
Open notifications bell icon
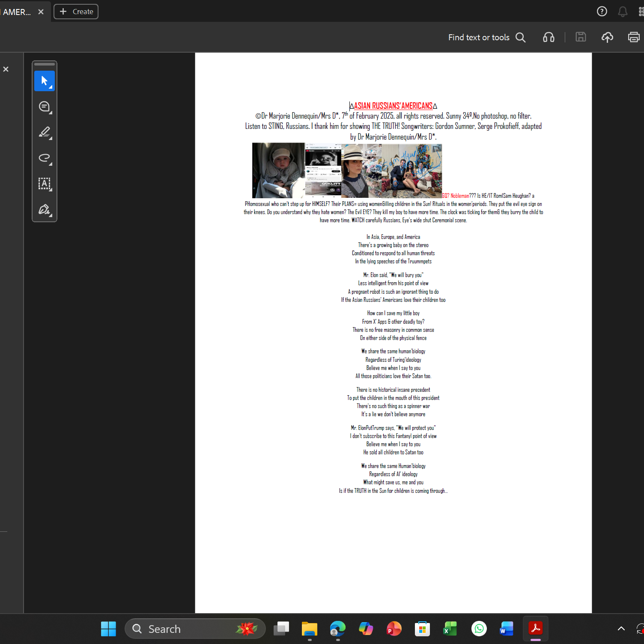point(623,12)
